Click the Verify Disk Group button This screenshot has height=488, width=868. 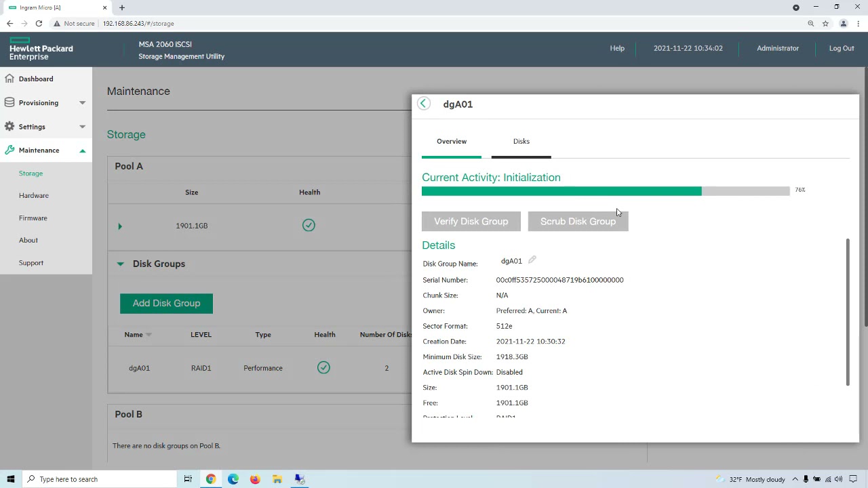pos(471,221)
